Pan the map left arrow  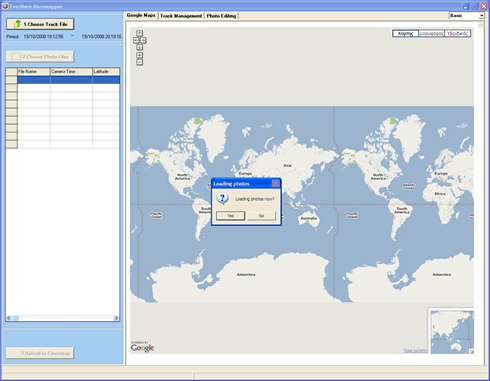point(136,40)
